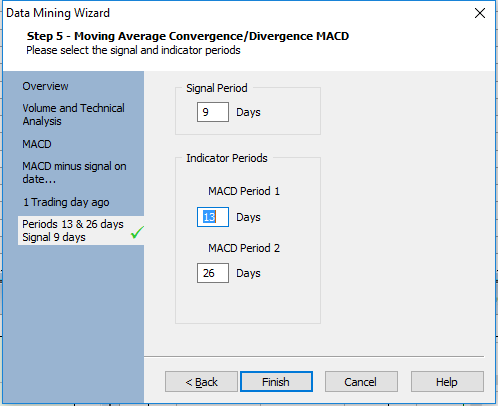Select MACD minus signal on date step
The width and height of the screenshot is (498, 406).
click(74, 172)
